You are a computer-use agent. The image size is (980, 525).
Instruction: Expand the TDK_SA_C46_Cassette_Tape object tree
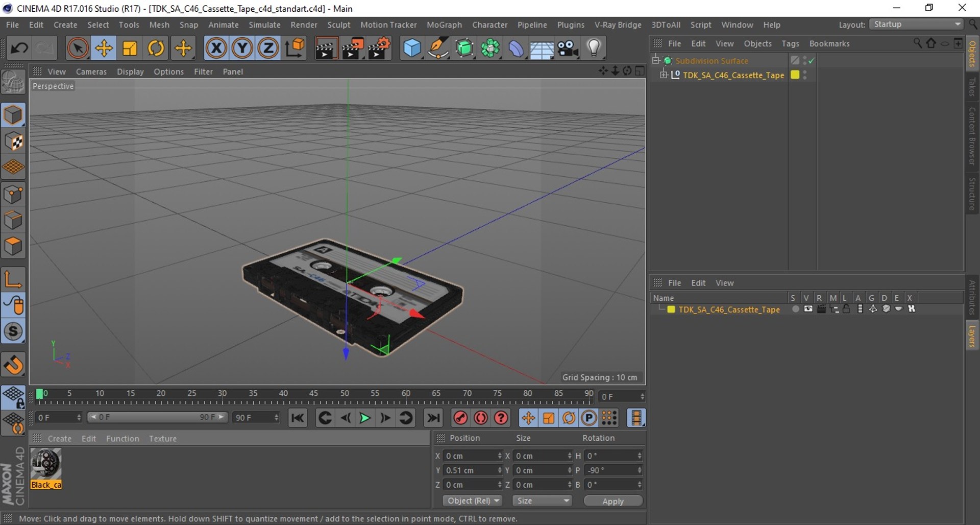click(x=664, y=75)
